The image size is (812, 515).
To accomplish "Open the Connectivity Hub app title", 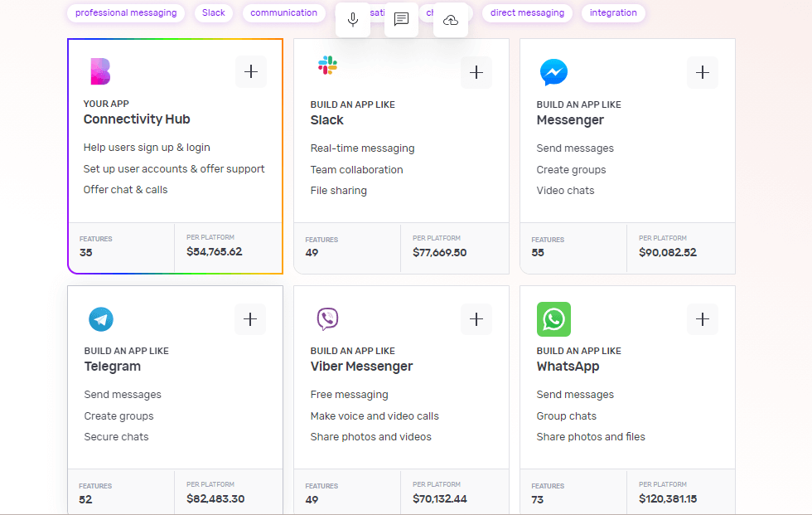I will point(137,119).
